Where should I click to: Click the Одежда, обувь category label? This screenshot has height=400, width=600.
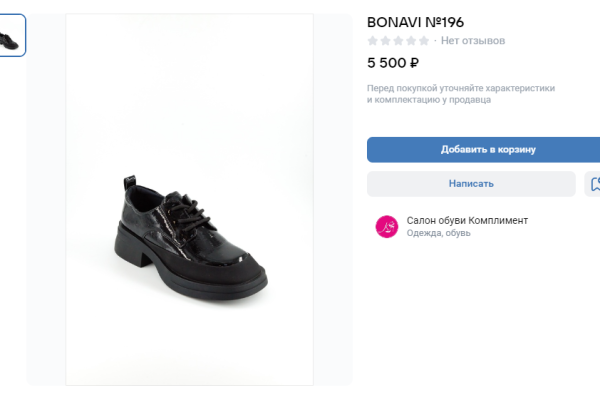(438, 234)
